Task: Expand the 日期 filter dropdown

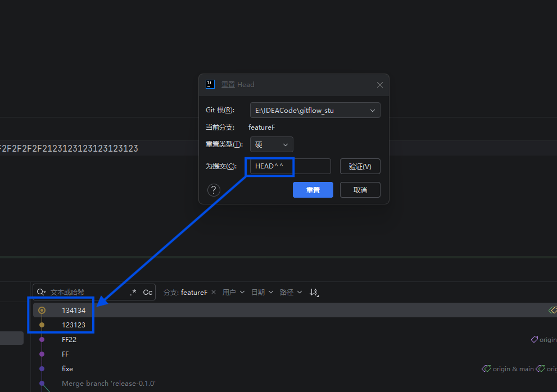Action: point(262,292)
